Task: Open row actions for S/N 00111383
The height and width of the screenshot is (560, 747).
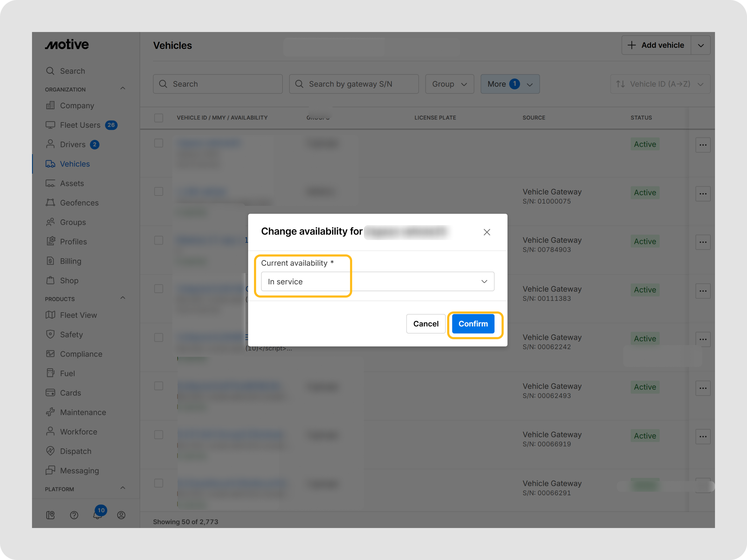Action: tap(703, 291)
